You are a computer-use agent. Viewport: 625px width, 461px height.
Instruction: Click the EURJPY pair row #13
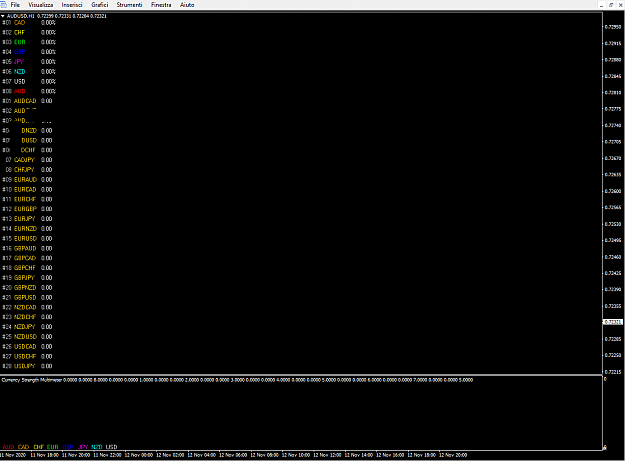(27, 219)
